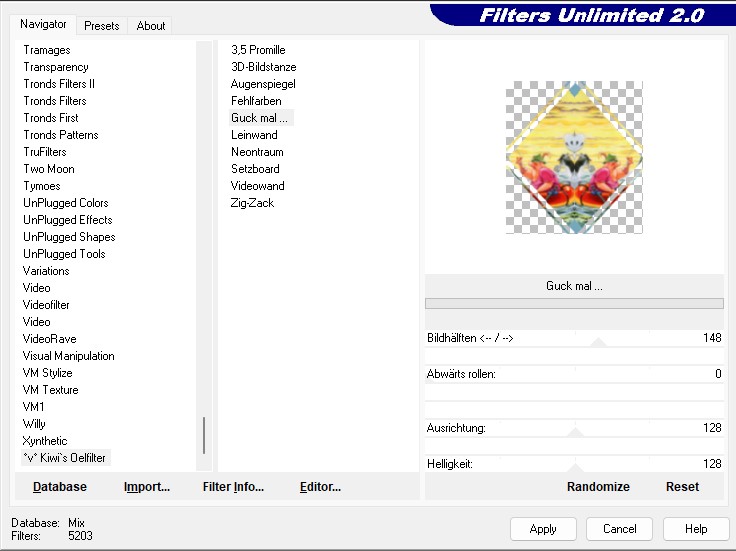Select the 3D-Bildstanze filter

(263, 67)
